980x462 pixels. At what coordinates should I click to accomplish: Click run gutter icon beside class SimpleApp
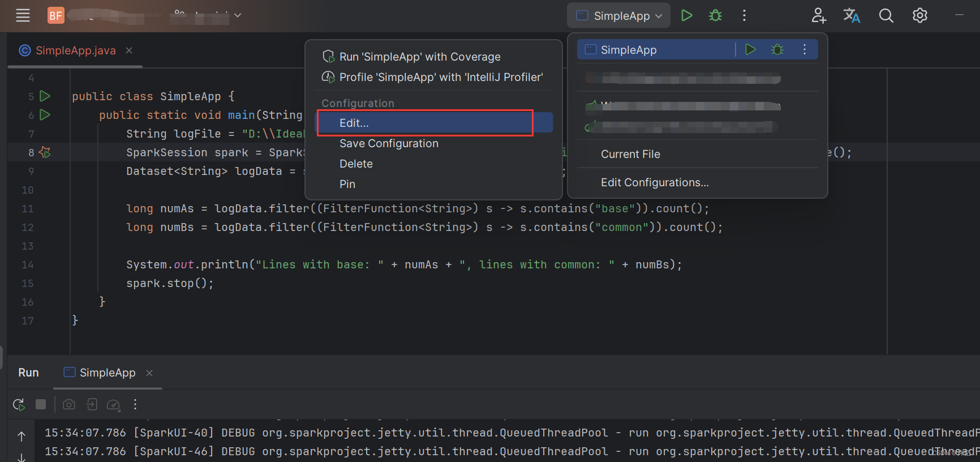click(45, 96)
